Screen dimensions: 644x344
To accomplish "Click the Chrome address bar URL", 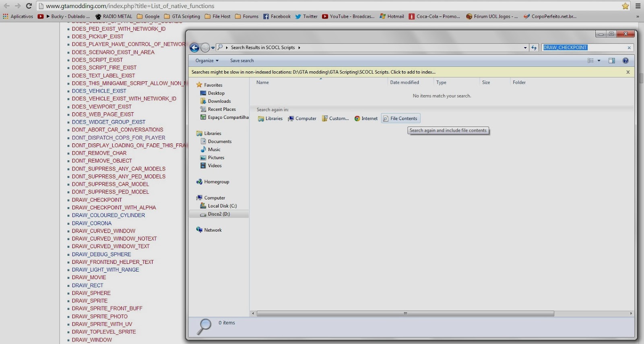I will pyautogui.click(x=130, y=6).
